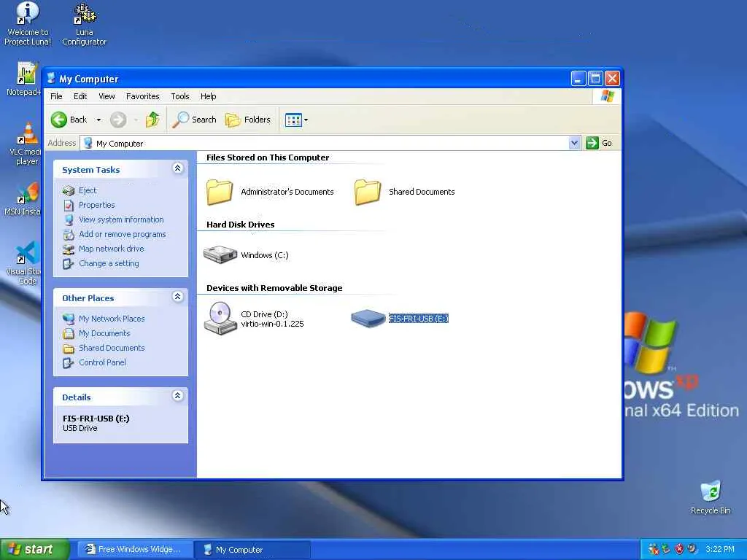
Task: Expand the Address bar dropdown arrow
Action: tap(575, 143)
